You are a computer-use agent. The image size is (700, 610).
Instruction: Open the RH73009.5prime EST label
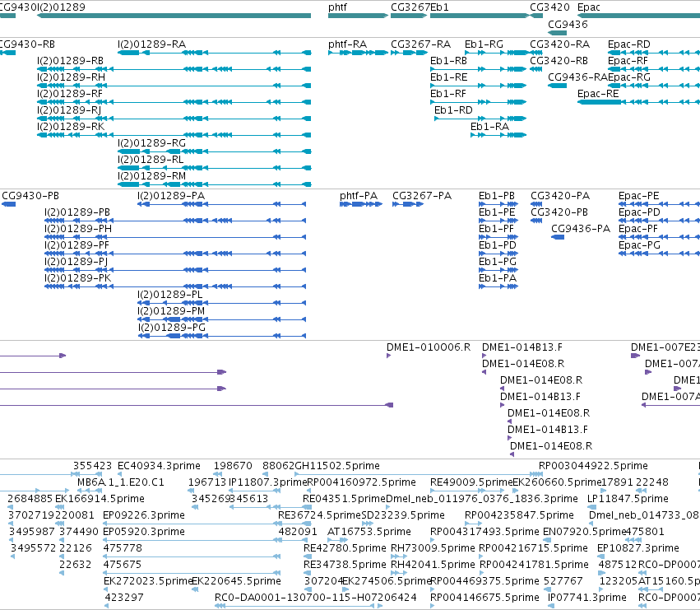tap(433, 548)
